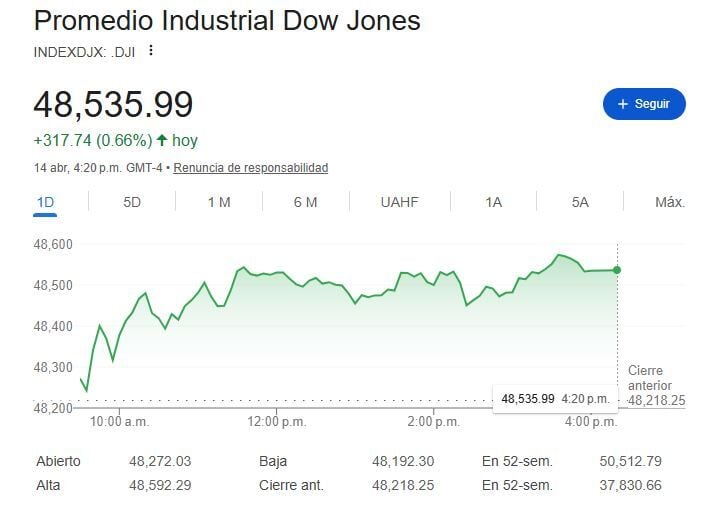Click the green up arrow next to hoy

pyautogui.click(x=162, y=141)
